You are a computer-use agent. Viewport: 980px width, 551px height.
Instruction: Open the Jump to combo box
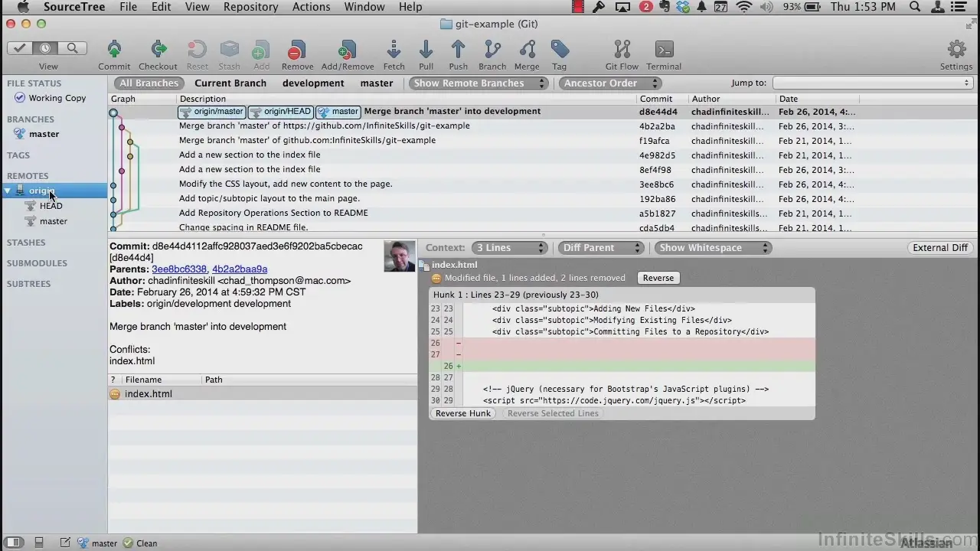pos(872,83)
